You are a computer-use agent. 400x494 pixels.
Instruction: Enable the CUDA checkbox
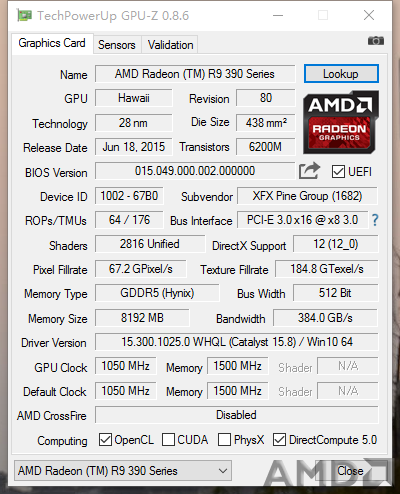pyautogui.click(x=168, y=440)
